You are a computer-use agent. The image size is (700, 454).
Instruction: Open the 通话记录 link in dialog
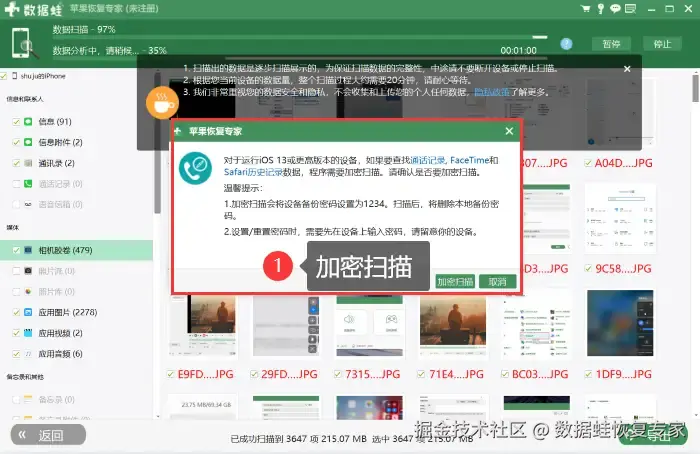[x=428, y=160]
